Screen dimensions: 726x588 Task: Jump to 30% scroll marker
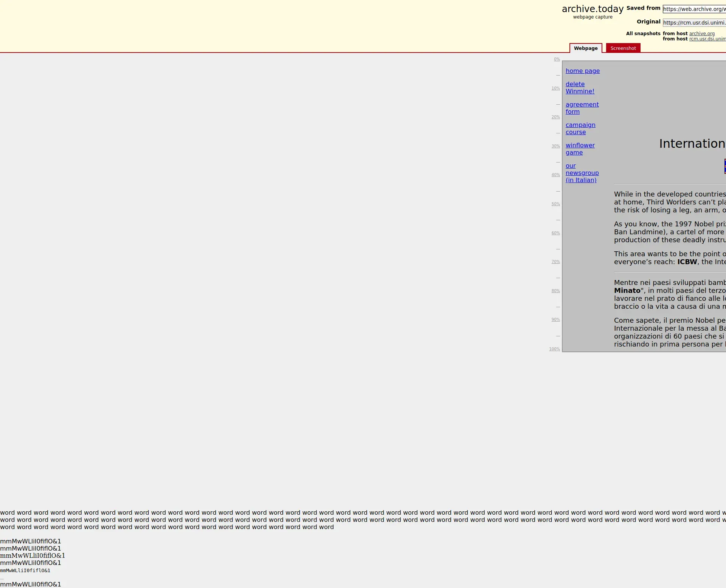point(555,146)
